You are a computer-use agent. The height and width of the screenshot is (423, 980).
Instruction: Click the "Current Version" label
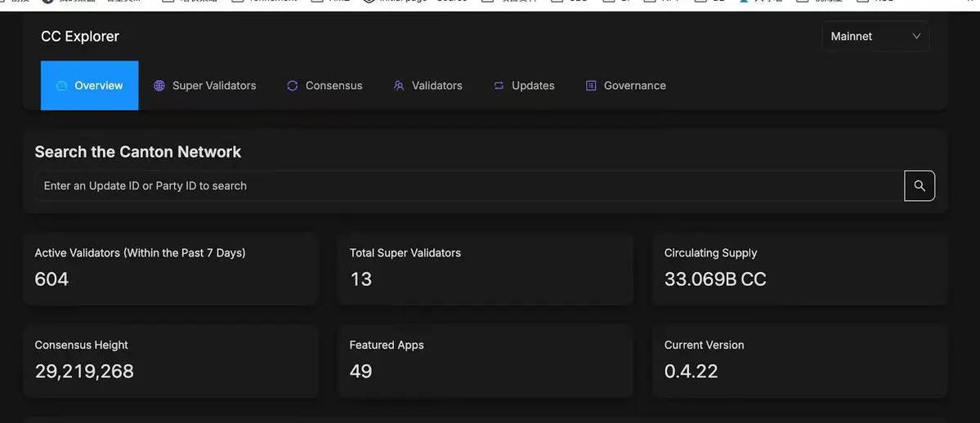pos(704,345)
